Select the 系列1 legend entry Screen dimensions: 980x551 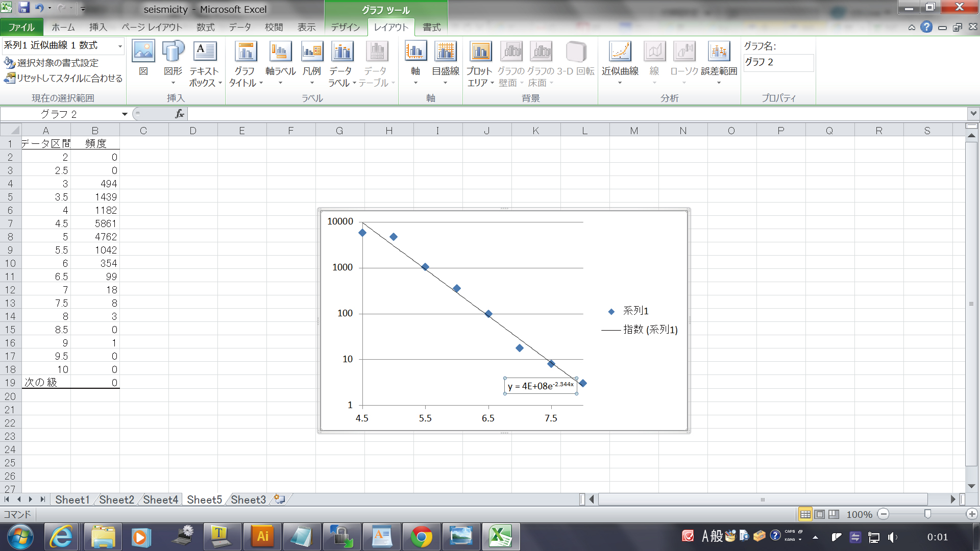tap(628, 311)
